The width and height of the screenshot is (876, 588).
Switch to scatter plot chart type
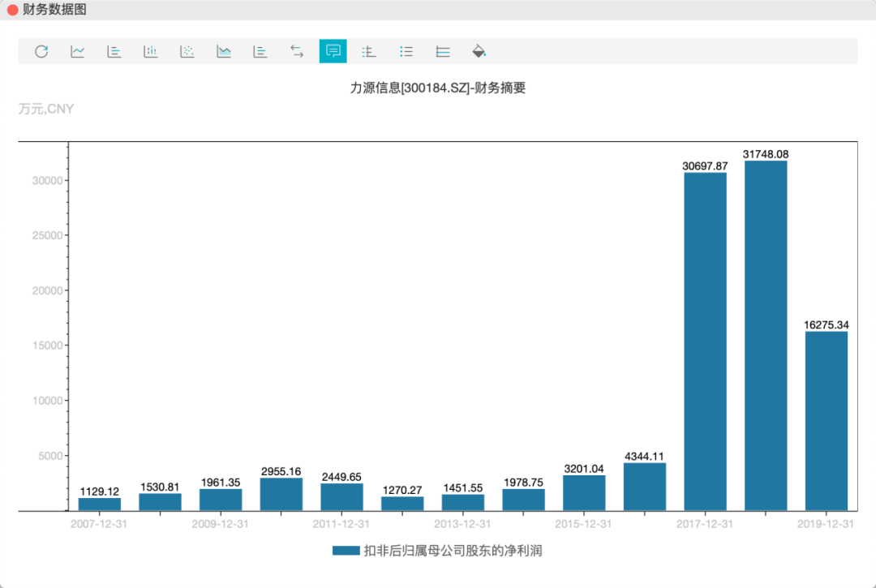tap(187, 51)
